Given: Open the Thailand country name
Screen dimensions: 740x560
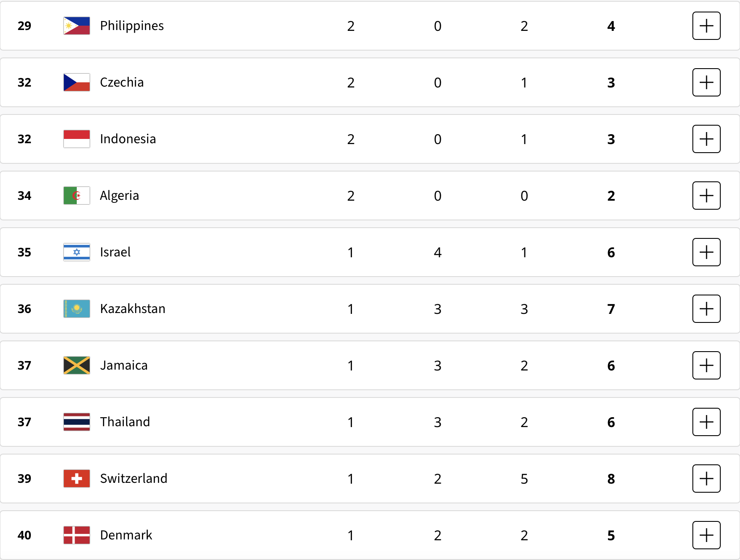Looking at the screenshot, I should pos(125,422).
